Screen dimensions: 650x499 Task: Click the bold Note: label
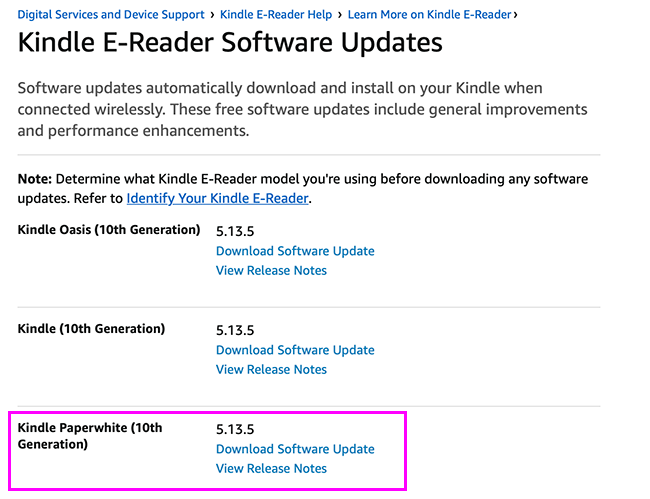click(35, 179)
